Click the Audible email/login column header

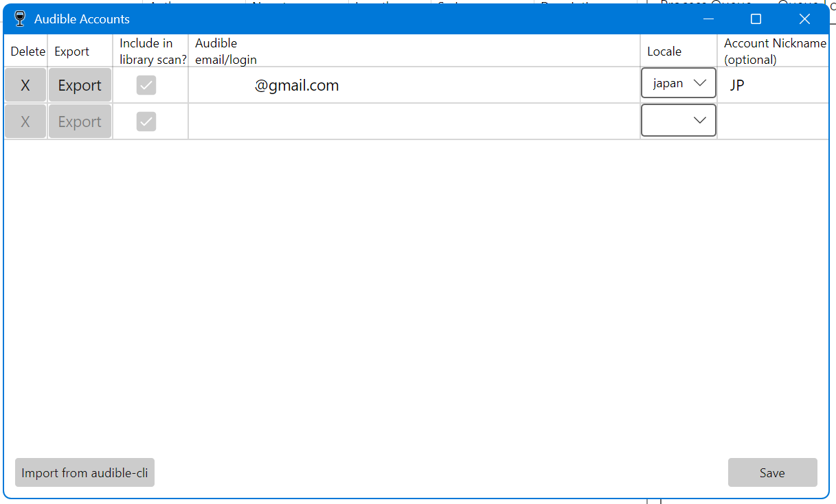[226, 51]
